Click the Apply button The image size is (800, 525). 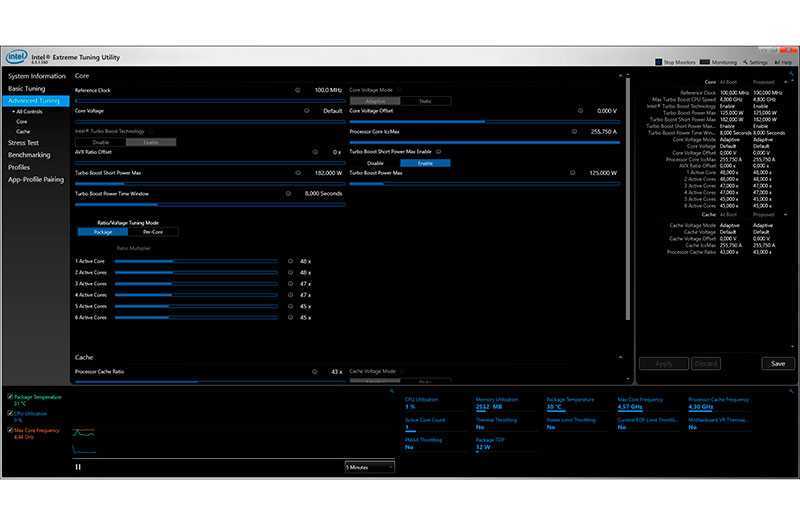[x=664, y=364]
